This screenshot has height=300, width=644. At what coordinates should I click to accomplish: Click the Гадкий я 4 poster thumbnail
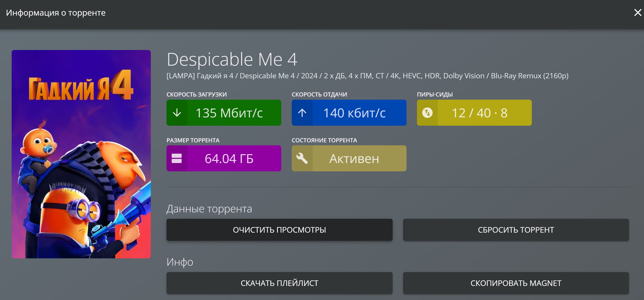[81, 154]
